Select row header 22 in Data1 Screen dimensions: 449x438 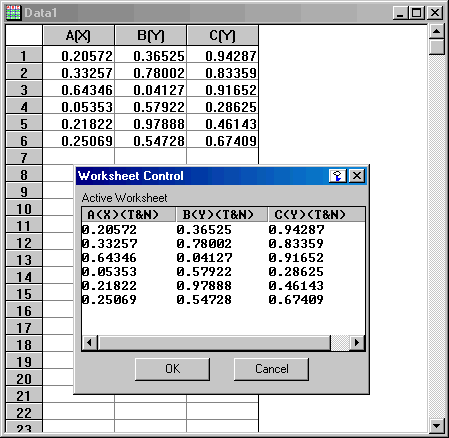pos(24,412)
